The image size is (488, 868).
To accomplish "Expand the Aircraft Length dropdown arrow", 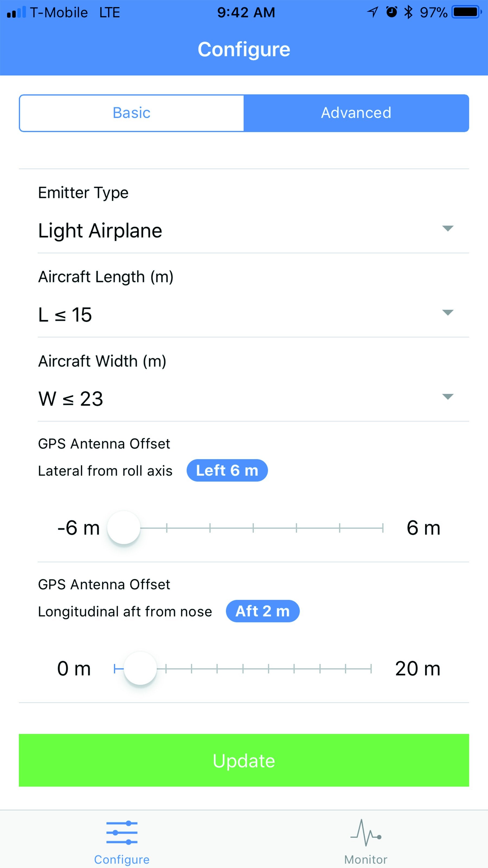I will point(447,312).
